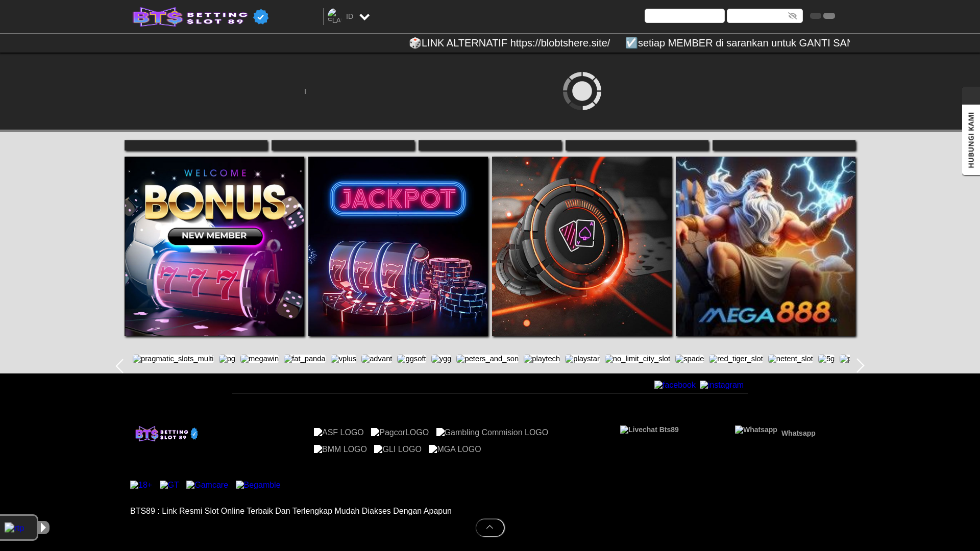
Task: Slide provider carousel to next
Action: pos(861,366)
